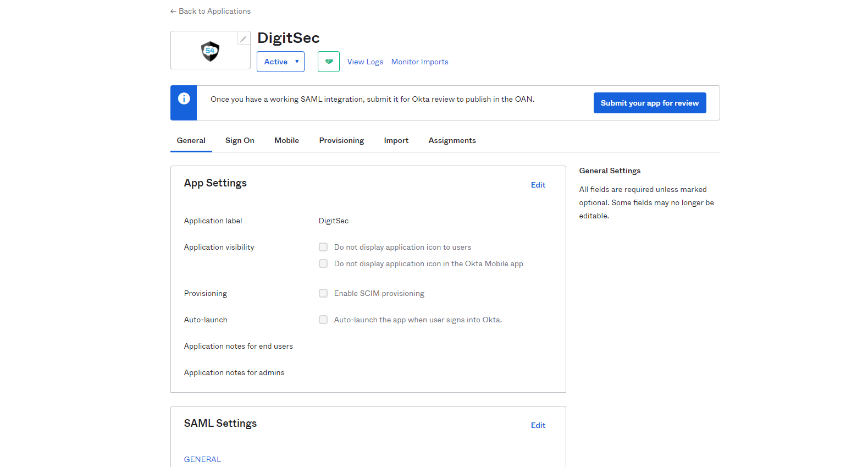The width and height of the screenshot is (868, 467).
Task: Click the blue info icon in banner
Action: tap(184, 98)
